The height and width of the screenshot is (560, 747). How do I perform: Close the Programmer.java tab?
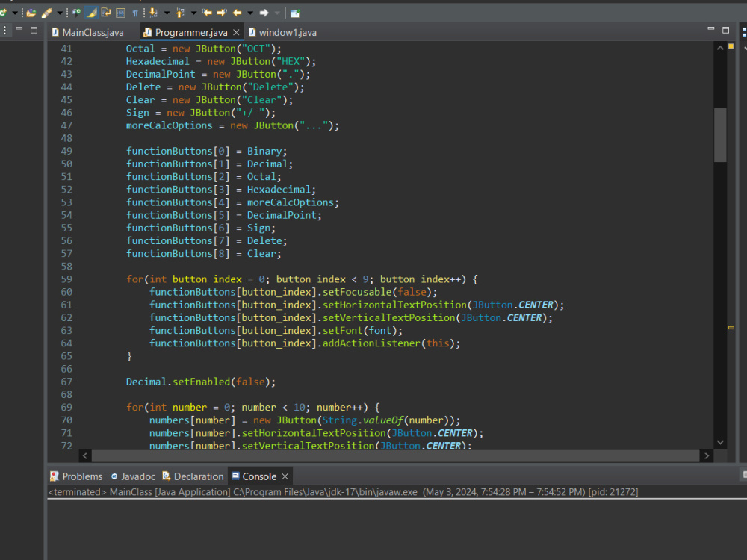pyautogui.click(x=237, y=32)
